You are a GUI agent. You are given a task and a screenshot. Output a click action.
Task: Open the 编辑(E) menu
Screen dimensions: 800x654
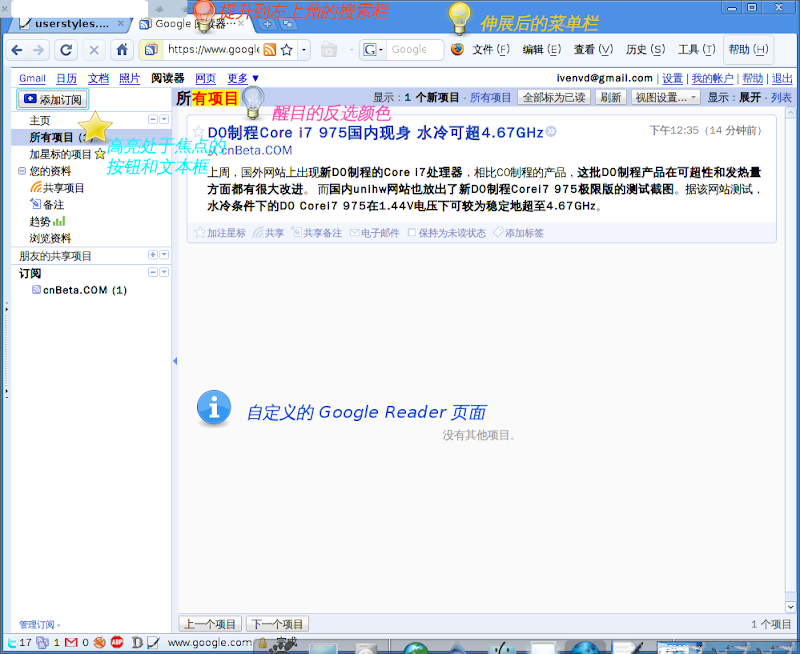pos(542,49)
